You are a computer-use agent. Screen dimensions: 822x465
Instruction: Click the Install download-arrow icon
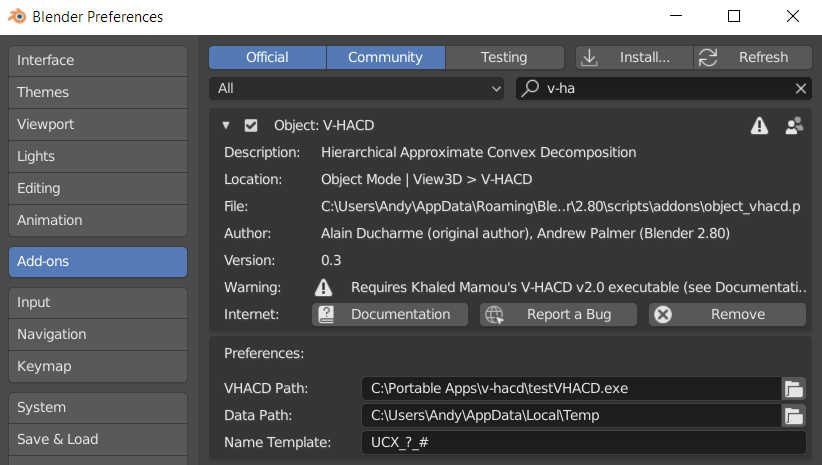[589, 57]
